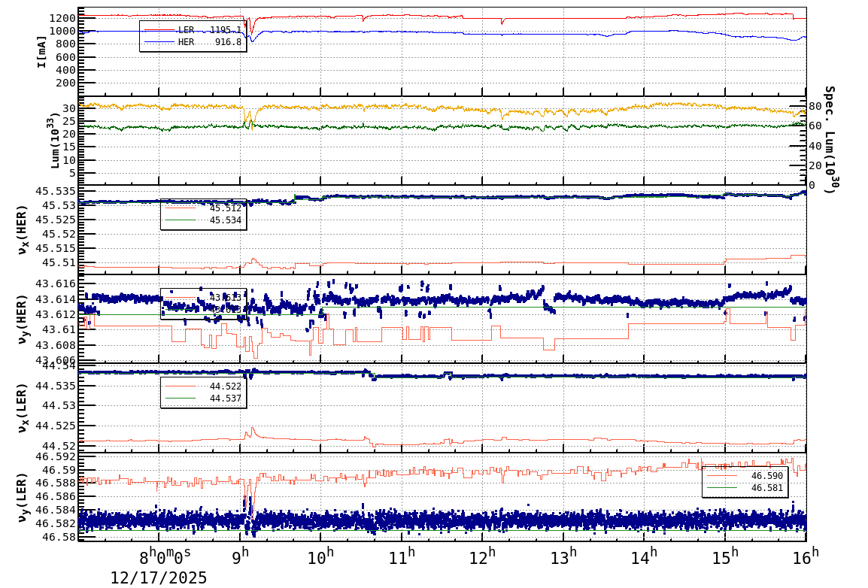The width and height of the screenshot is (868, 588).
Task: Click the 12h time axis label
Action: click(482, 556)
